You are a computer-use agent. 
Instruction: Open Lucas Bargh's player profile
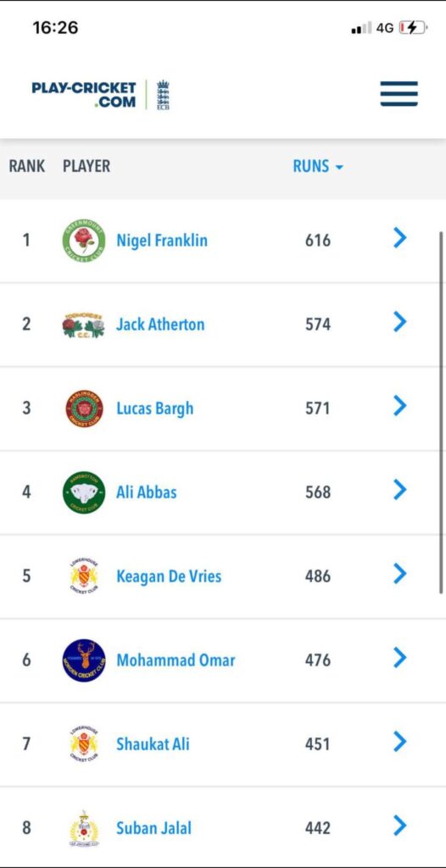[154, 409]
